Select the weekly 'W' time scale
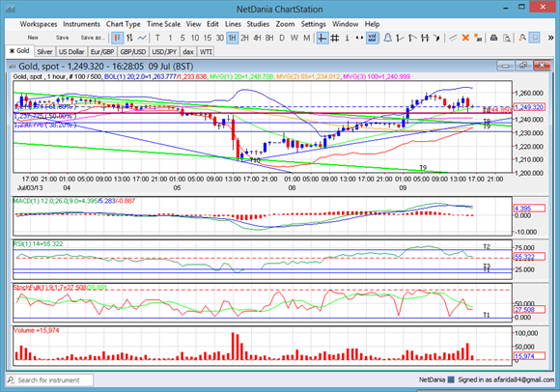The width and height of the screenshot is (560, 392). pos(294,38)
